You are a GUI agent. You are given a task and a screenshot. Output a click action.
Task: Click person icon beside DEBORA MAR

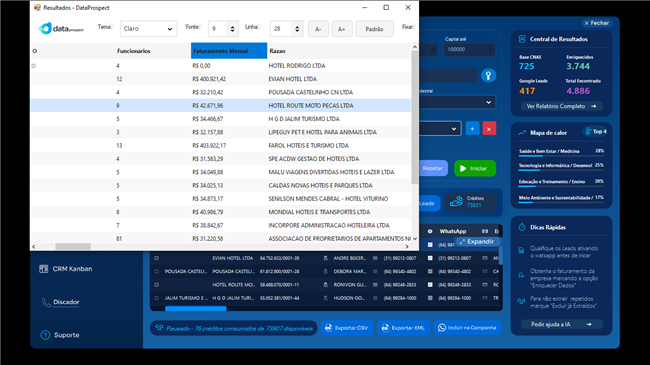click(x=325, y=271)
